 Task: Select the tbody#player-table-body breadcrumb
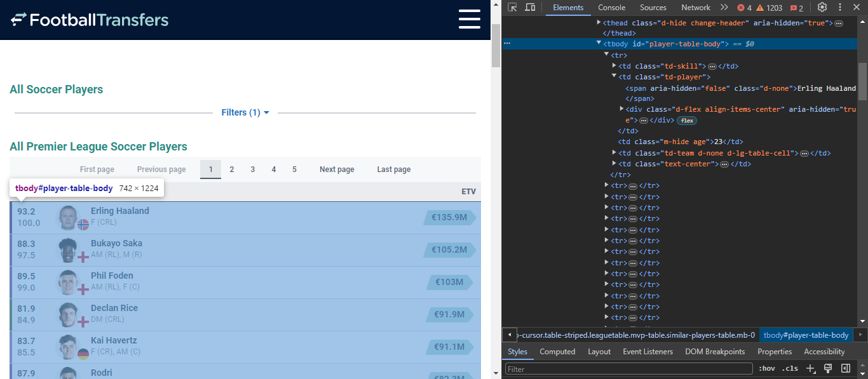point(806,335)
